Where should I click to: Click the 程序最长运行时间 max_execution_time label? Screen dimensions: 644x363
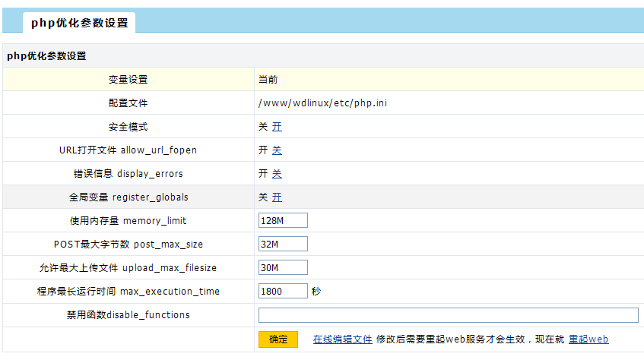128,291
